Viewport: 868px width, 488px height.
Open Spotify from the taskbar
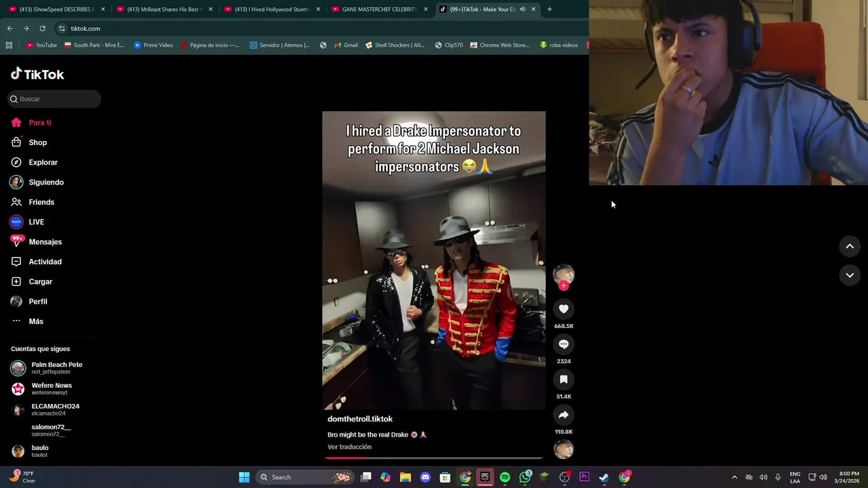[505, 477]
